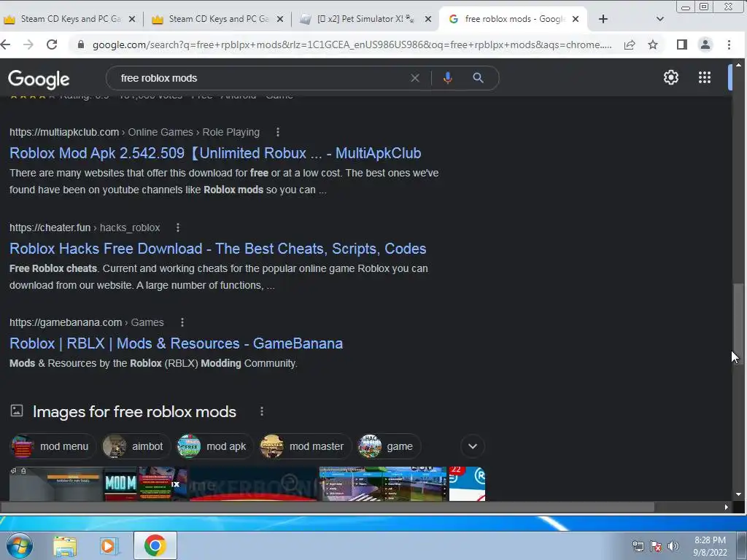Click the Images for free roblox mods heading

(x=134, y=411)
